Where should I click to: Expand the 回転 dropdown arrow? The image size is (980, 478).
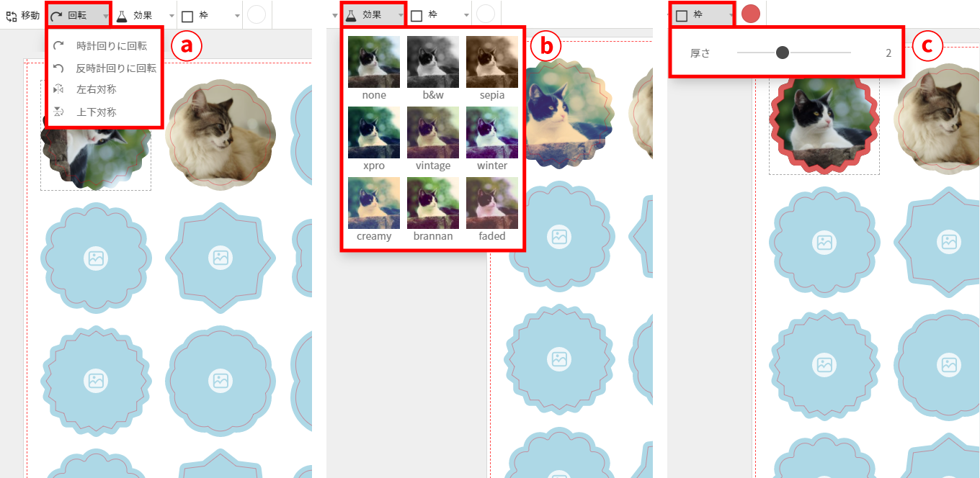tap(106, 15)
